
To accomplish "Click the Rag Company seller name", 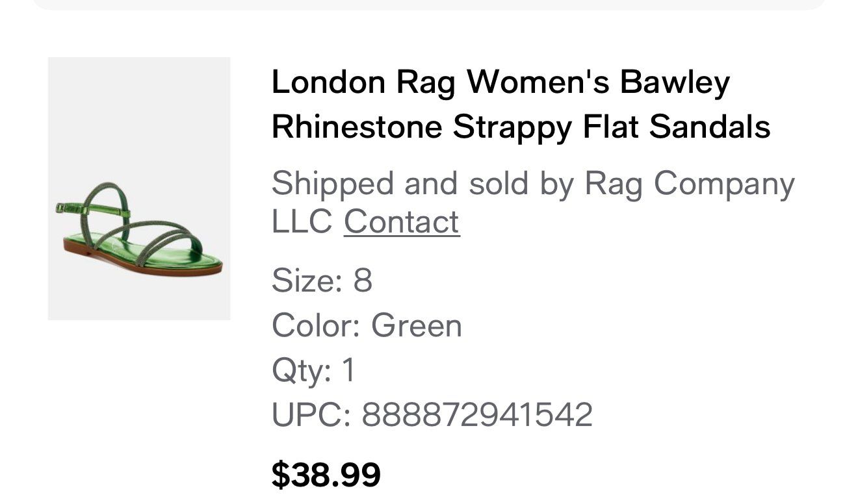I will 690,184.
